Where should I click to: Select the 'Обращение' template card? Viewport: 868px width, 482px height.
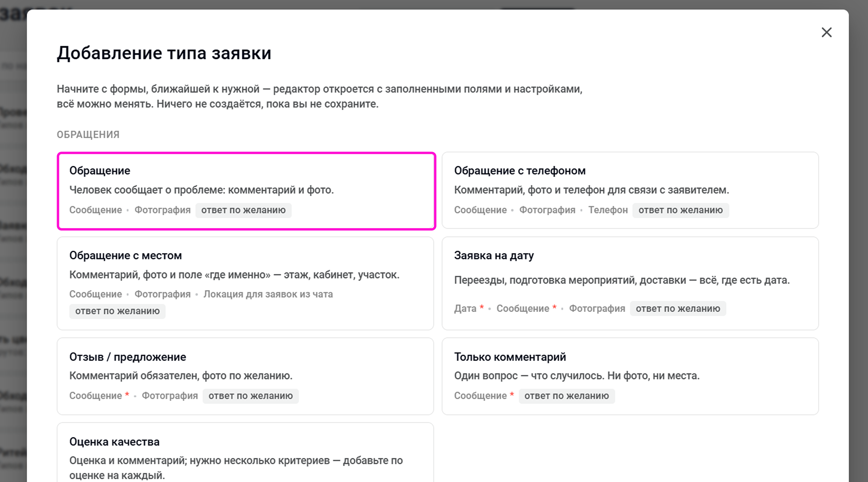(x=246, y=191)
